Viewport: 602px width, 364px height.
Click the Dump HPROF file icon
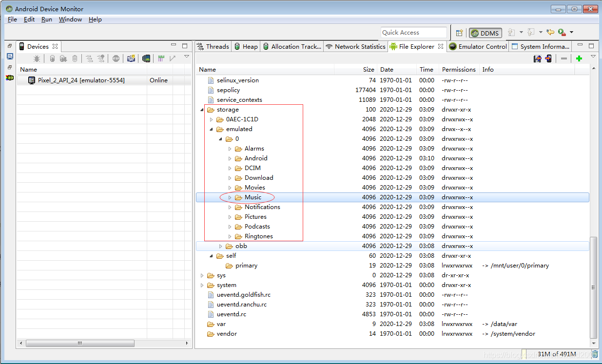63,58
